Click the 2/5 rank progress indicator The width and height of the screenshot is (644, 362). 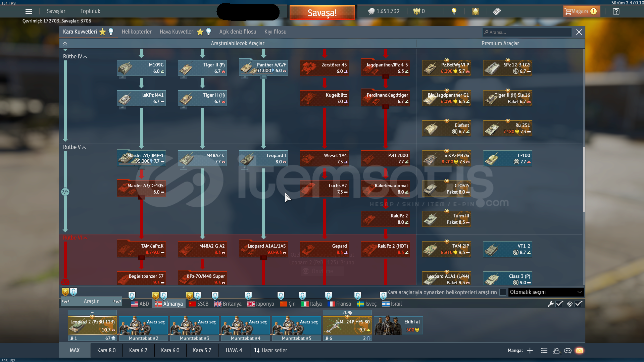pos(65,192)
